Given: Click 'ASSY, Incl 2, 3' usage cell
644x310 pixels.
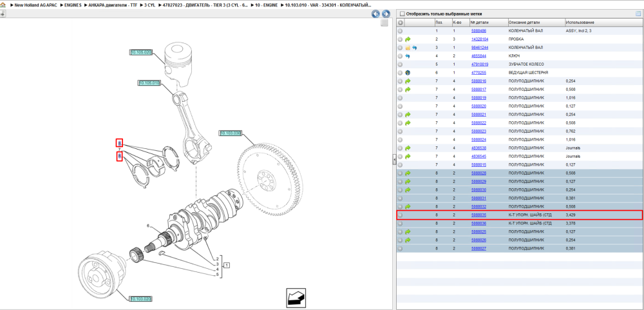Looking at the screenshot, I should pos(578,31).
